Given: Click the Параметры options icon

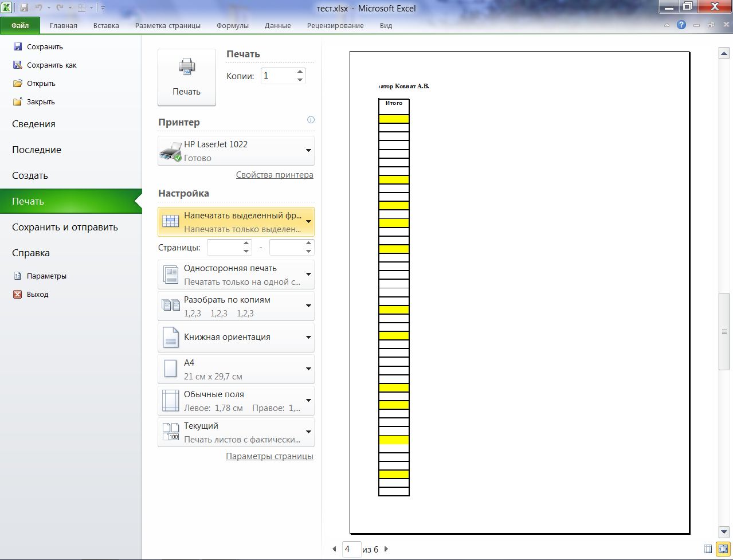Looking at the screenshot, I should pos(18,276).
